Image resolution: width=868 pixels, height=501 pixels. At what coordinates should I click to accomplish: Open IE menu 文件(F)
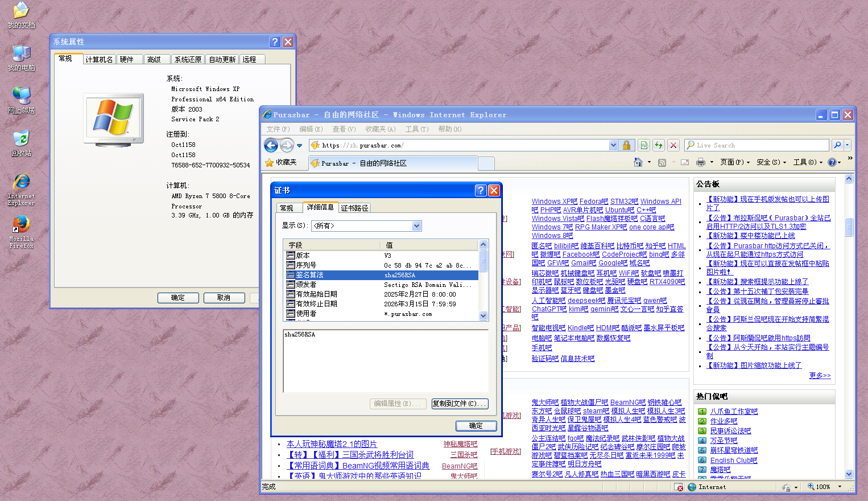(278, 129)
